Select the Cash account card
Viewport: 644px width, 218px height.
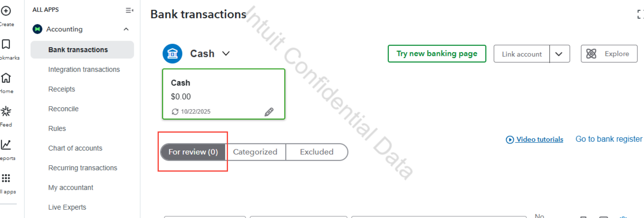click(x=223, y=94)
